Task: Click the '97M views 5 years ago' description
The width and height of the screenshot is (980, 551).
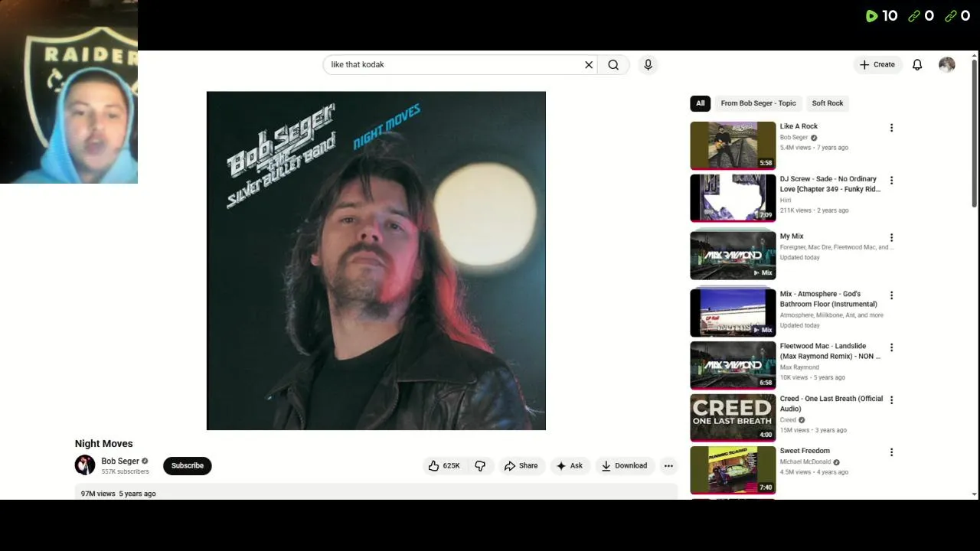Action: point(119,494)
